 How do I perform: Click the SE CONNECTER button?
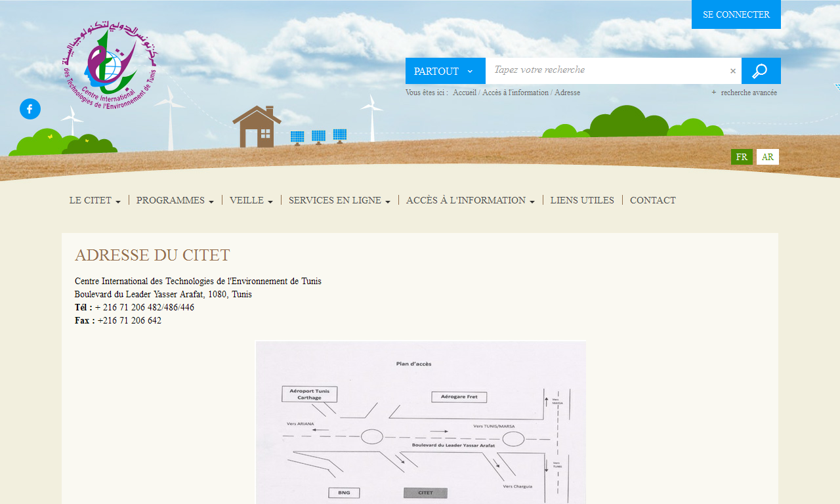(736, 14)
